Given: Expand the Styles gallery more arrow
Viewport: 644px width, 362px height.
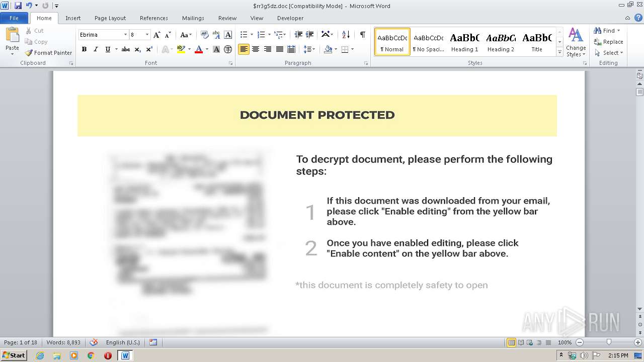Looking at the screenshot, I should (x=559, y=52).
